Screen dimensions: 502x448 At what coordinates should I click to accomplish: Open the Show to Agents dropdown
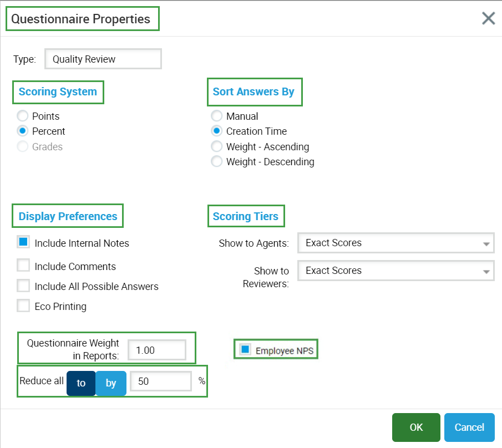[x=395, y=243]
